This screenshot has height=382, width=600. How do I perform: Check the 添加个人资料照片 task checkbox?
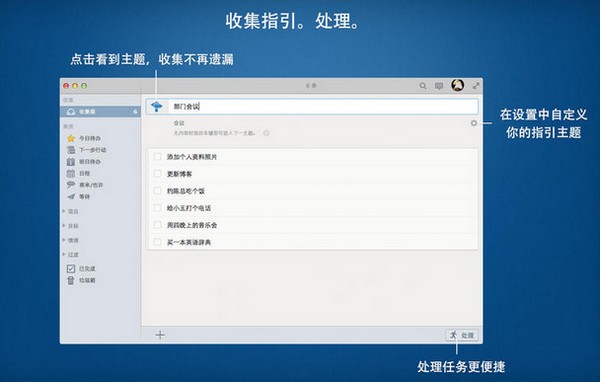[157, 157]
